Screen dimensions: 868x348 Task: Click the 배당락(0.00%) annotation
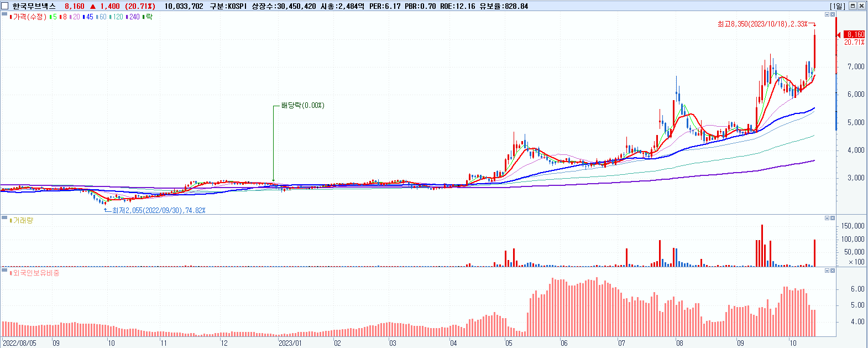tap(302, 105)
